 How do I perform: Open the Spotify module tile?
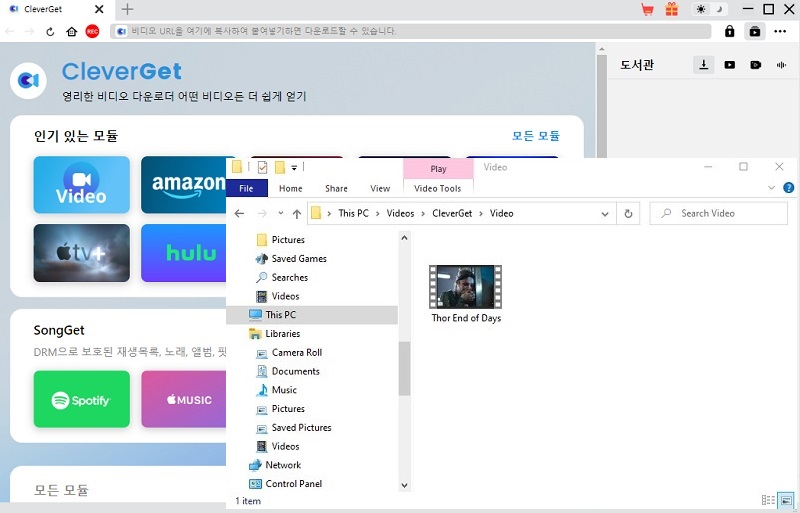[82, 399]
